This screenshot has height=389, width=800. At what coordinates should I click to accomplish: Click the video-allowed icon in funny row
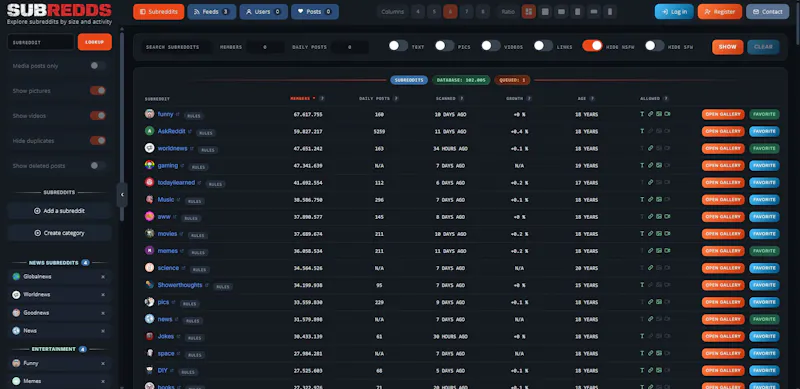(x=667, y=114)
